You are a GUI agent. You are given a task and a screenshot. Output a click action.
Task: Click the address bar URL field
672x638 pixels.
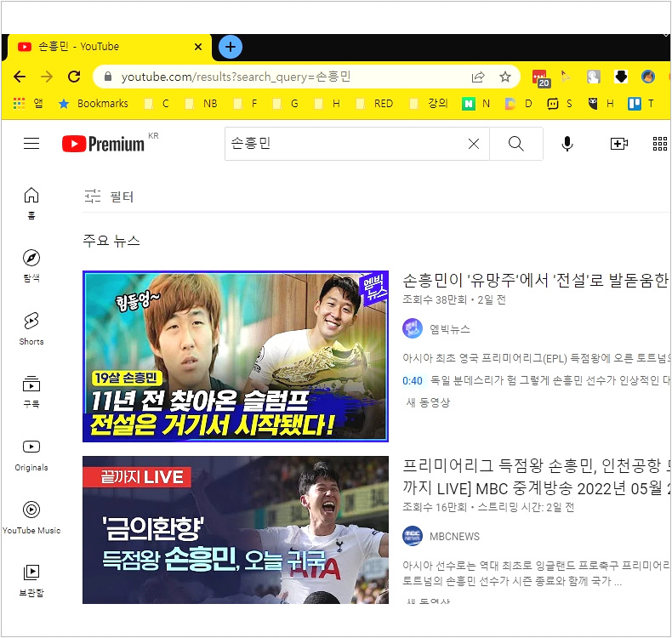283,77
